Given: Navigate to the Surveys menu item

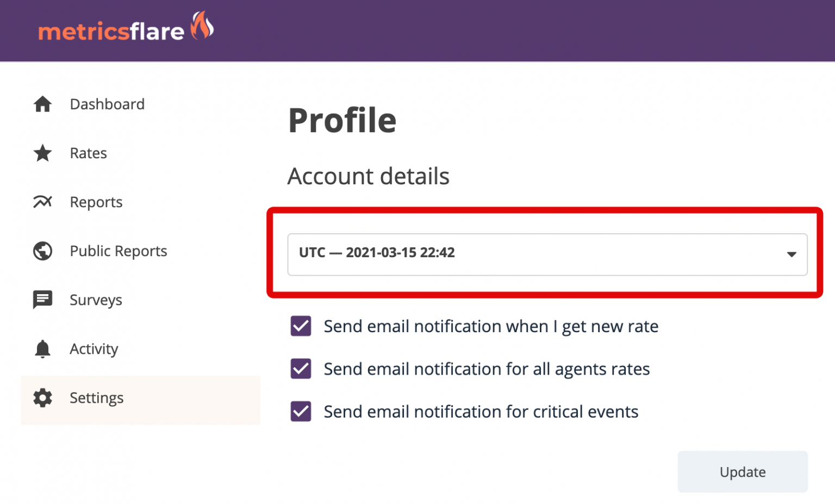Looking at the screenshot, I should (96, 300).
